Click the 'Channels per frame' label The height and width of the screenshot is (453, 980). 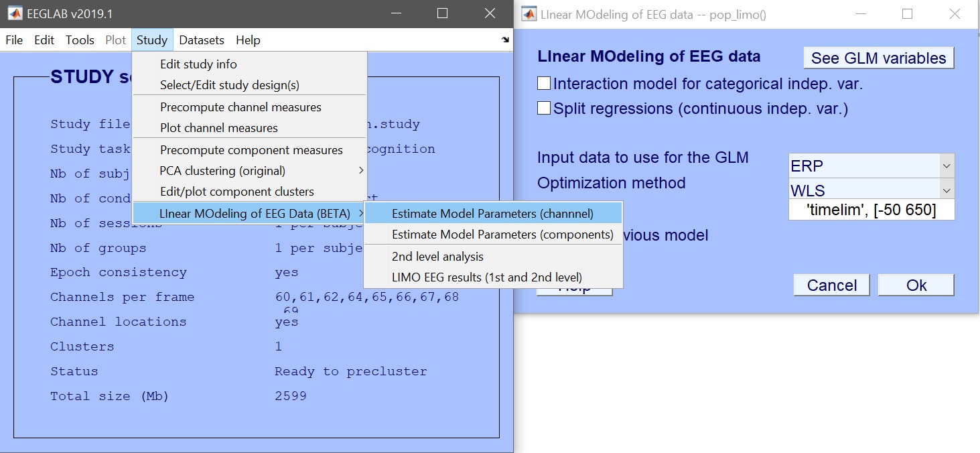coord(123,297)
